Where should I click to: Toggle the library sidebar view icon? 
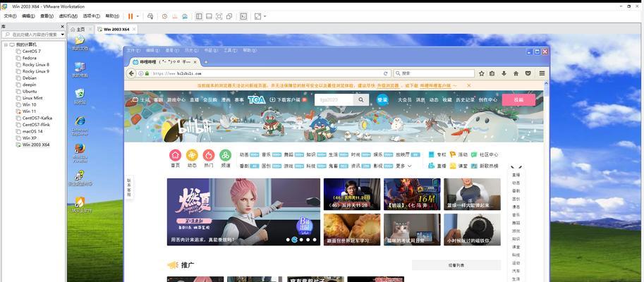click(199, 16)
